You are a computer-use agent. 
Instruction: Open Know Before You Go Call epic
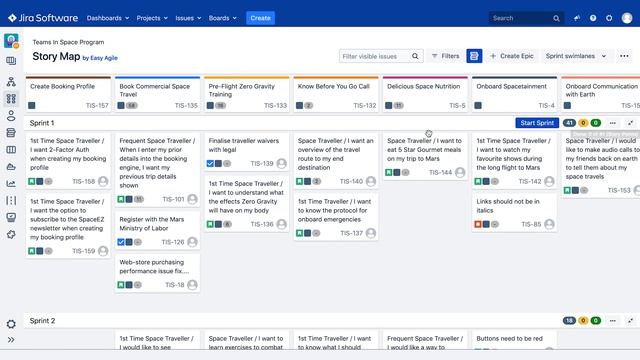[x=336, y=94]
